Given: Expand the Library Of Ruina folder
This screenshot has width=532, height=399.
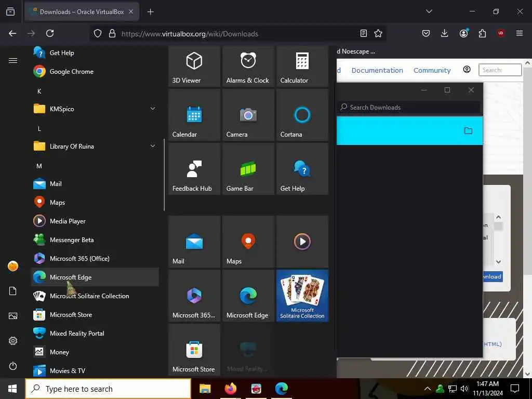Looking at the screenshot, I should click(x=95, y=146).
